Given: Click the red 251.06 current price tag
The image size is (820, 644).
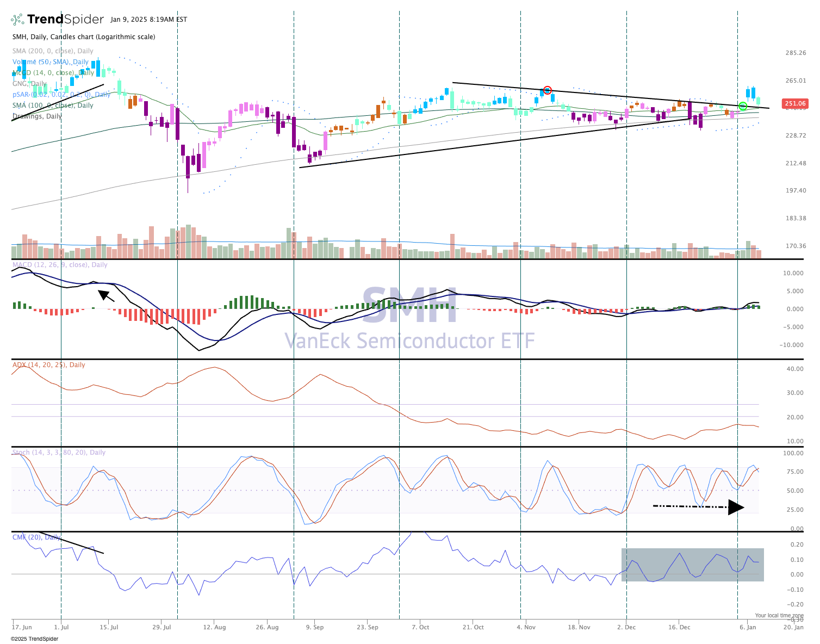Looking at the screenshot, I should click(x=794, y=103).
